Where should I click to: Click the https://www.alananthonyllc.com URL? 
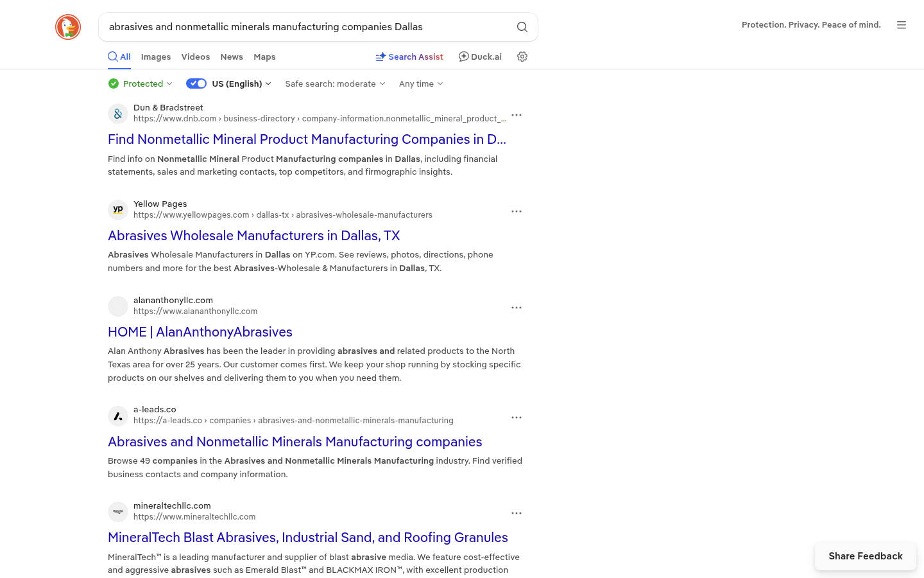196,311
